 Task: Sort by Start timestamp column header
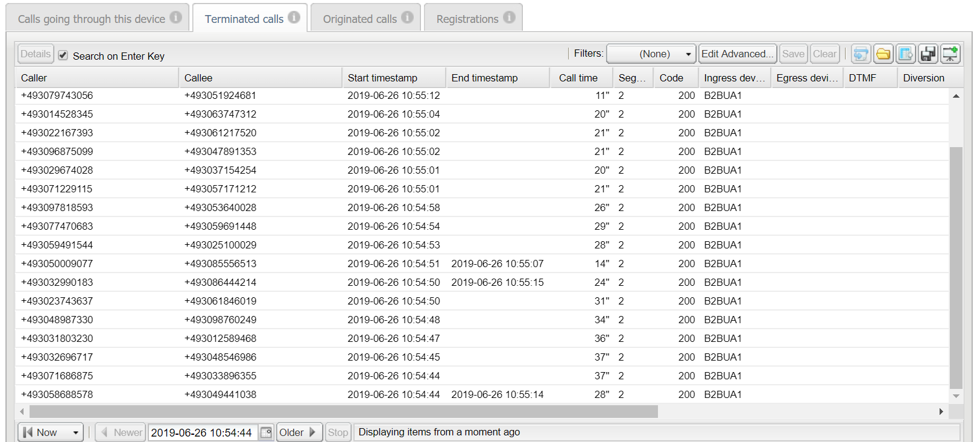click(x=382, y=78)
